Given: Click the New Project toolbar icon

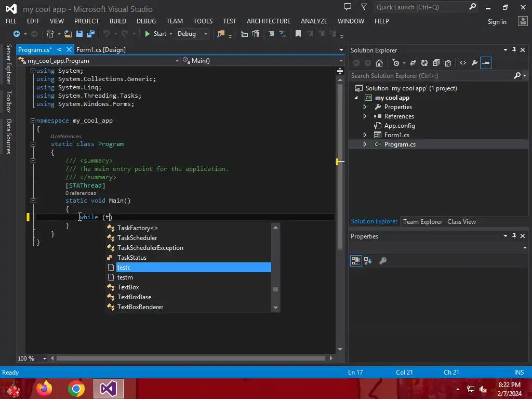Looking at the screenshot, I should tap(50, 34).
